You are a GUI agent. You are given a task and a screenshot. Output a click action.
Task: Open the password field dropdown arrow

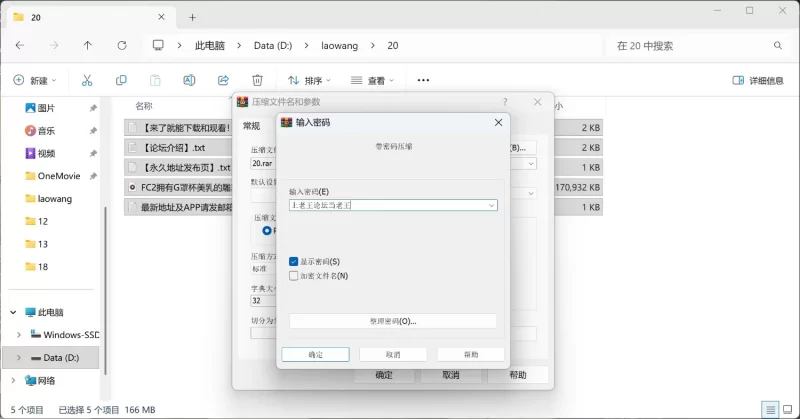491,205
